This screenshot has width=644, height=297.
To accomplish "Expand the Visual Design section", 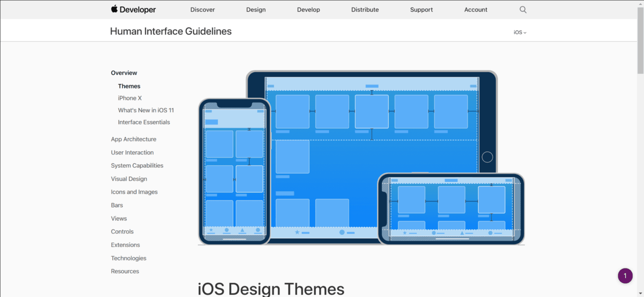I will [x=129, y=179].
